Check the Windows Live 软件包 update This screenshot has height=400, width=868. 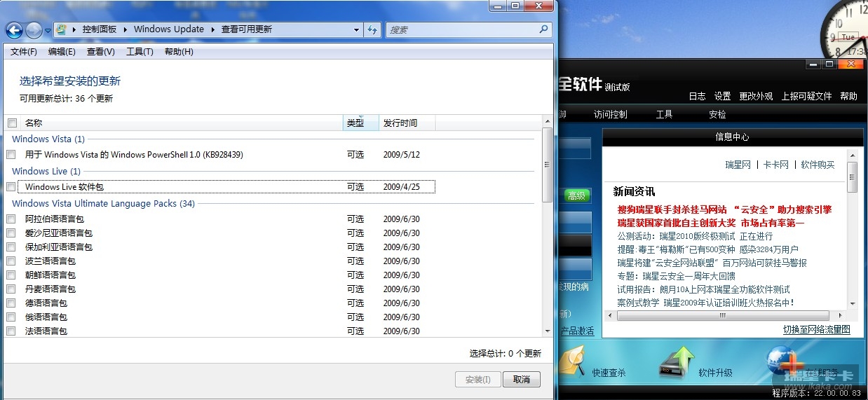coord(11,186)
